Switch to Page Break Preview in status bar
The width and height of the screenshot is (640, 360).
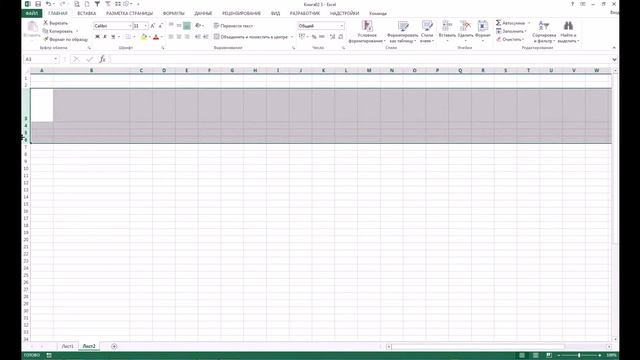coord(549,356)
